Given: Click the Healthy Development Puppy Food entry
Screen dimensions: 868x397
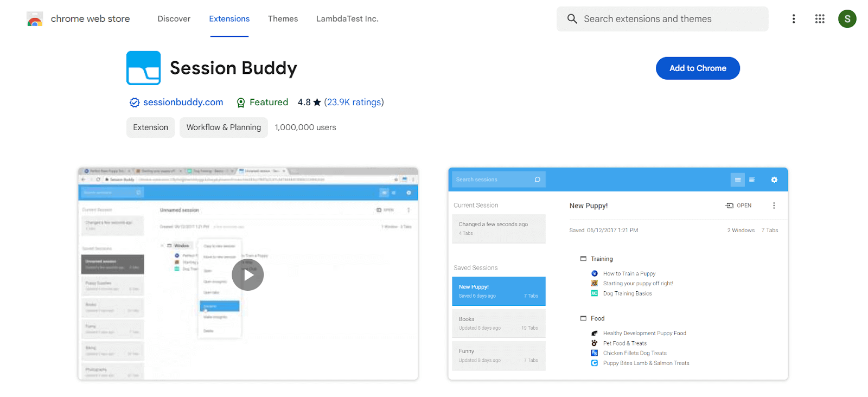Looking at the screenshot, I should 644,334.
